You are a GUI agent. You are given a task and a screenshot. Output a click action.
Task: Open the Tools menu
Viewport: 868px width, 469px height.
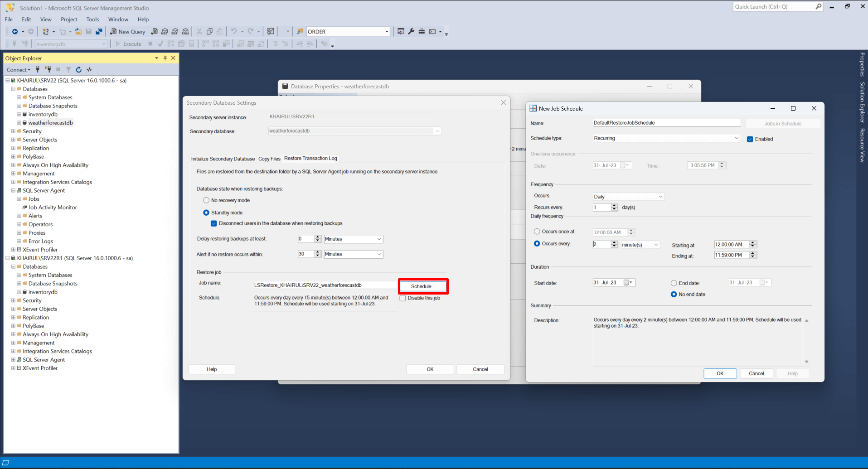(x=92, y=19)
